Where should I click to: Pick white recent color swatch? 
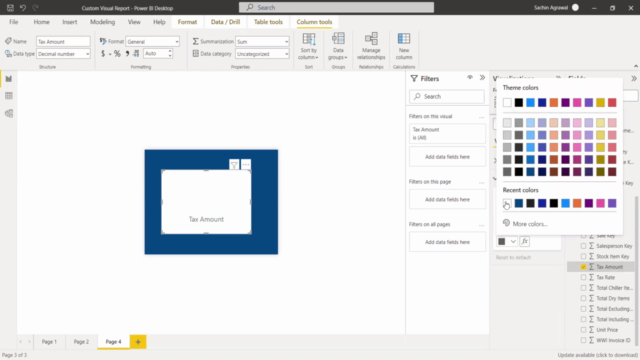click(x=507, y=203)
